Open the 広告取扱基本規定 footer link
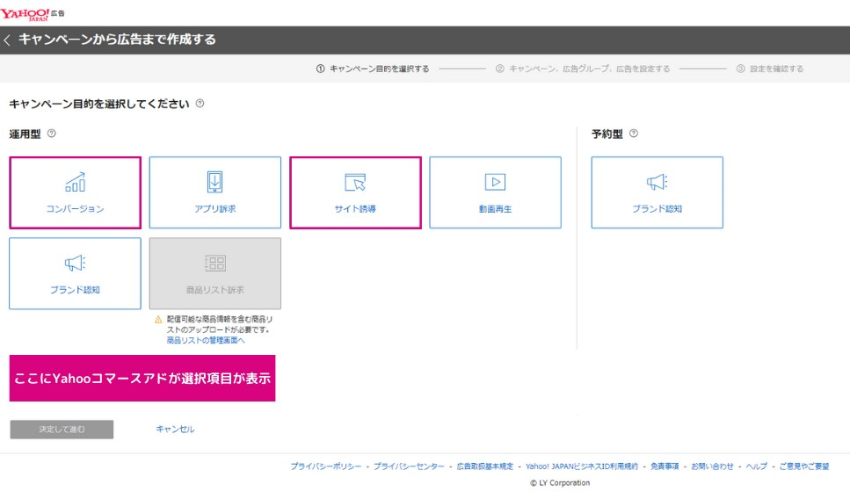The width and height of the screenshot is (850, 499). click(485, 466)
